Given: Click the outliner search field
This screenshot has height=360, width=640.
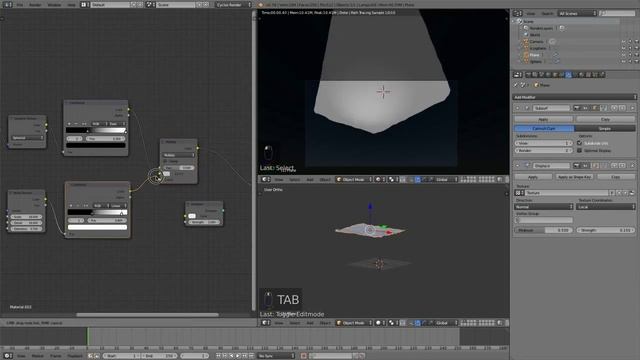Looking at the screenshot, I should tap(617, 13).
